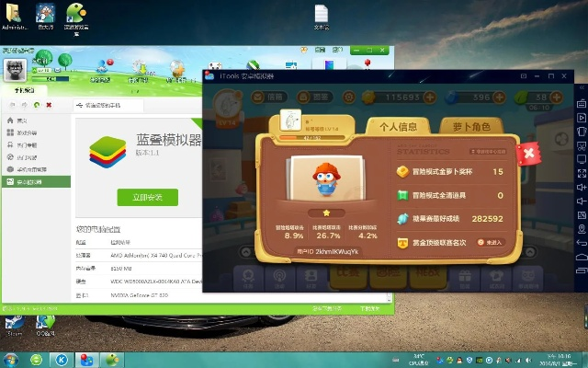Add leaf energy with plus beside 38
The height and width of the screenshot is (368, 588).
pyautogui.click(x=557, y=98)
